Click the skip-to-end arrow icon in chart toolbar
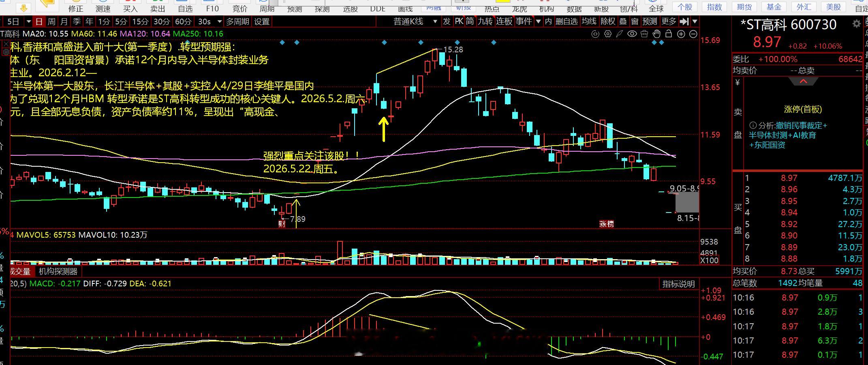 coord(684,21)
